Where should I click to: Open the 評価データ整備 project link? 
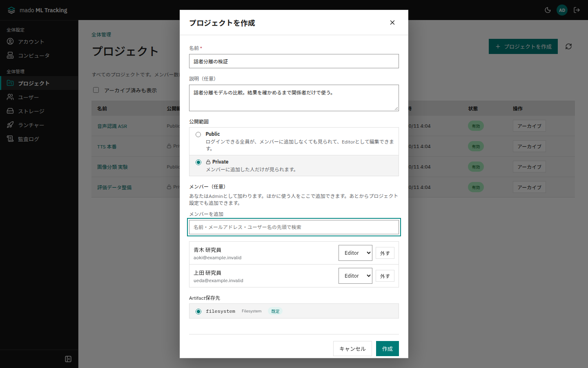[x=114, y=188]
